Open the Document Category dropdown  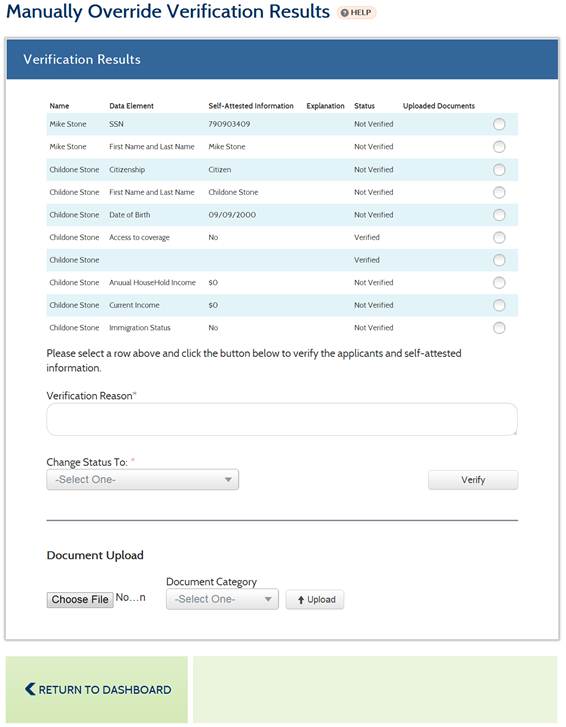pos(222,599)
